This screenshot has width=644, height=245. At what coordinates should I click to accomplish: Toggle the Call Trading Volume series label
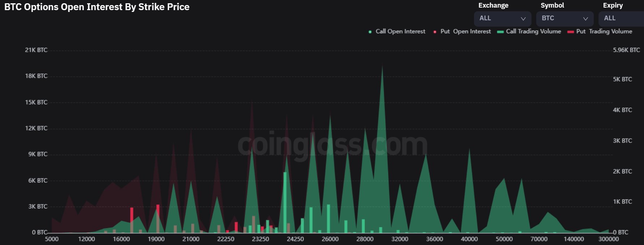pyautogui.click(x=533, y=31)
